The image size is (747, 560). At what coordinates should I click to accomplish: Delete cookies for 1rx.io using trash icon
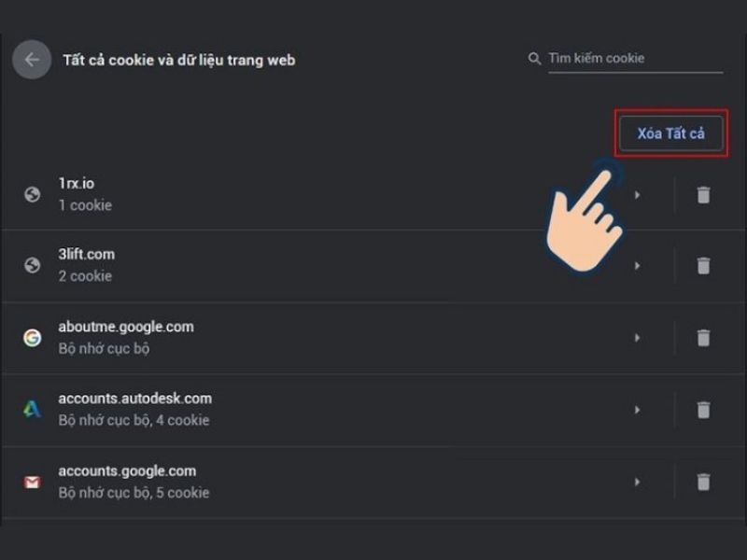(703, 193)
